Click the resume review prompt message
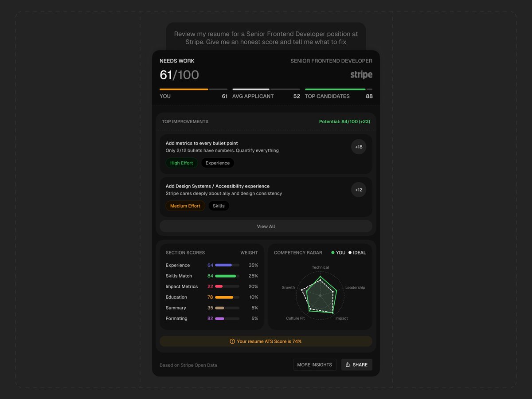 click(x=266, y=38)
